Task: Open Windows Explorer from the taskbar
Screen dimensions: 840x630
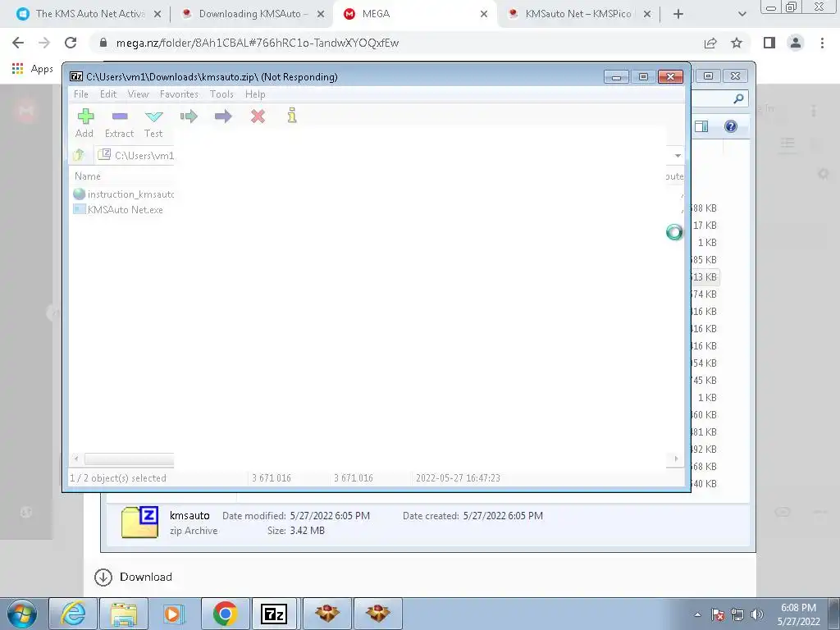Action: [x=124, y=614]
